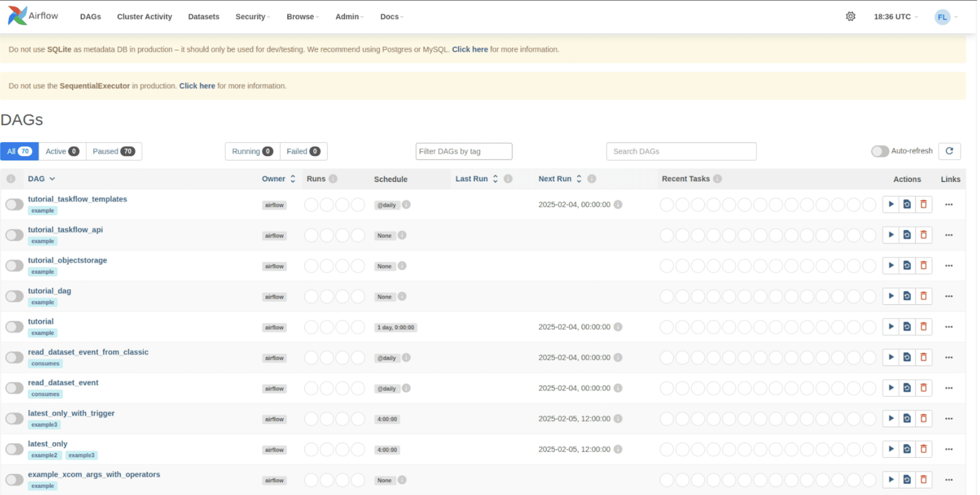This screenshot has height=495, width=980.
Task: Trigger the tutorial_dag play icon
Action: (x=891, y=296)
